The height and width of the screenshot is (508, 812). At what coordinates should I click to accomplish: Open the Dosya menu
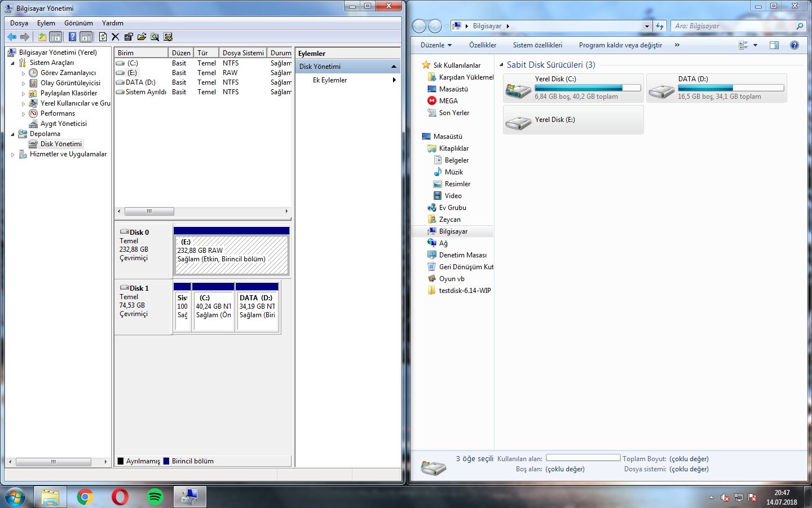(19, 23)
